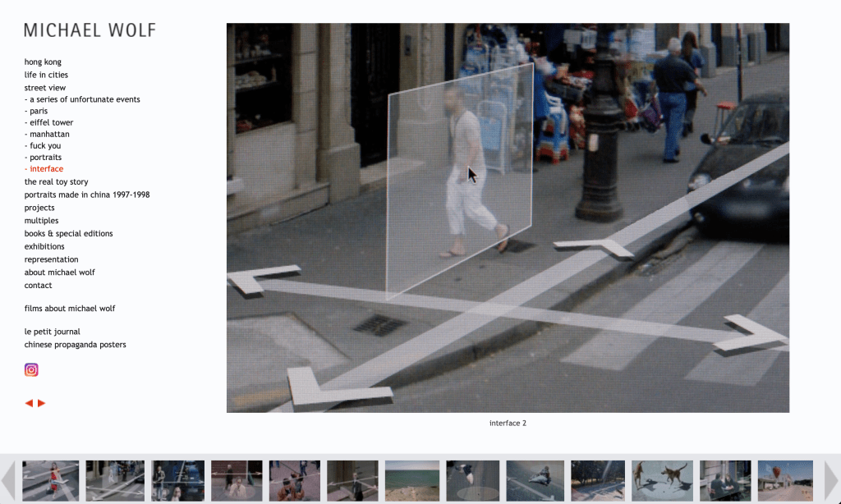Open first thumbnail with woman in red

51,480
